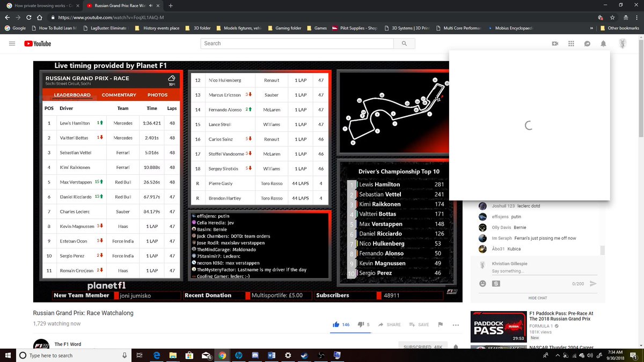Screen dimensions: 644x362
Task: Click the Google bookmark
Action: [15, 28]
